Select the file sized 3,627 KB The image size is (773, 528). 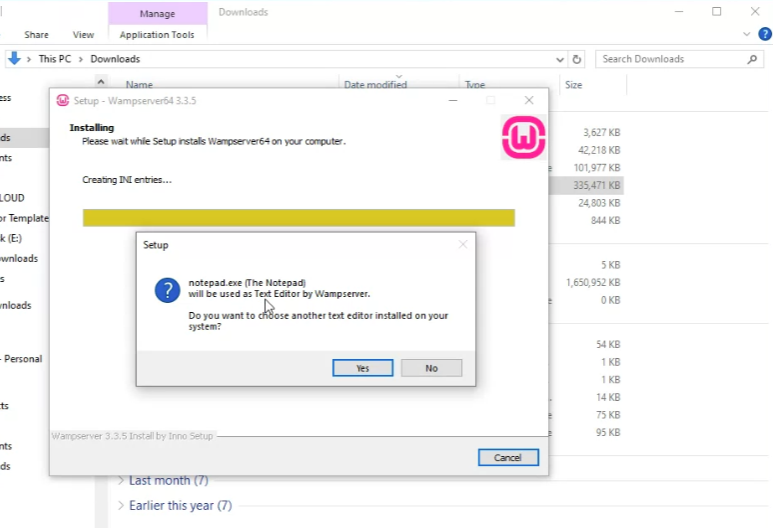pyautogui.click(x=601, y=133)
